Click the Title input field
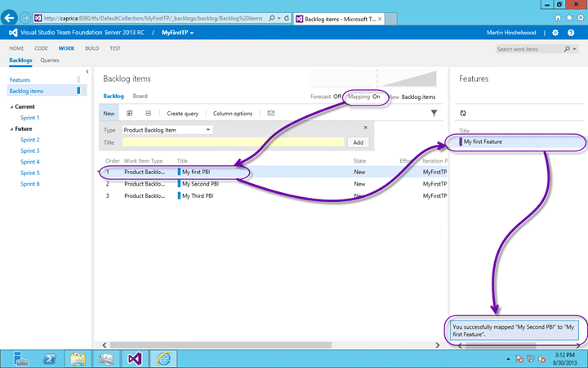 [x=233, y=142]
